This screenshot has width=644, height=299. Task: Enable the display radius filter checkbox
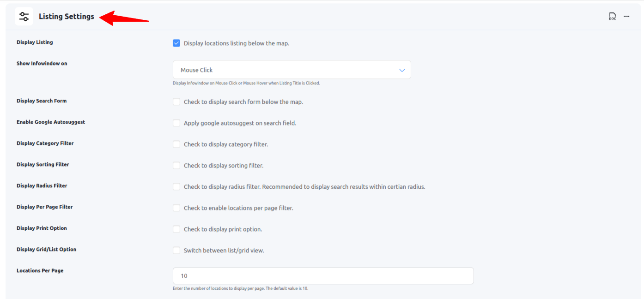176,187
